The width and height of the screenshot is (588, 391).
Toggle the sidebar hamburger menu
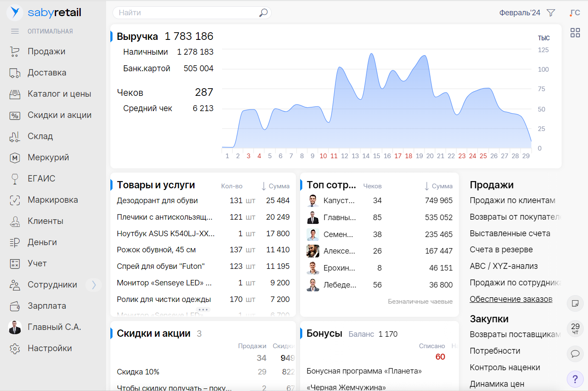pos(15,31)
